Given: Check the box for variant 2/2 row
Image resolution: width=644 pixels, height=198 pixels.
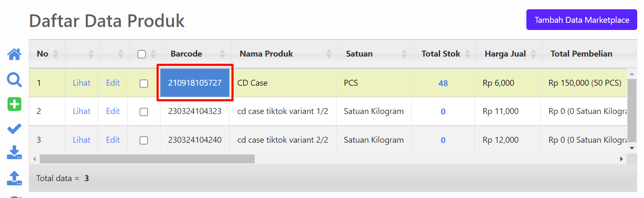Looking at the screenshot, I should [x=144, y=140].
